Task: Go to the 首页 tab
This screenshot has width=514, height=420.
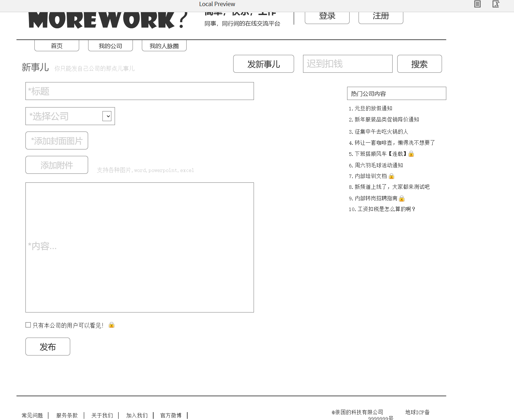Action: [x=57, y=46]
